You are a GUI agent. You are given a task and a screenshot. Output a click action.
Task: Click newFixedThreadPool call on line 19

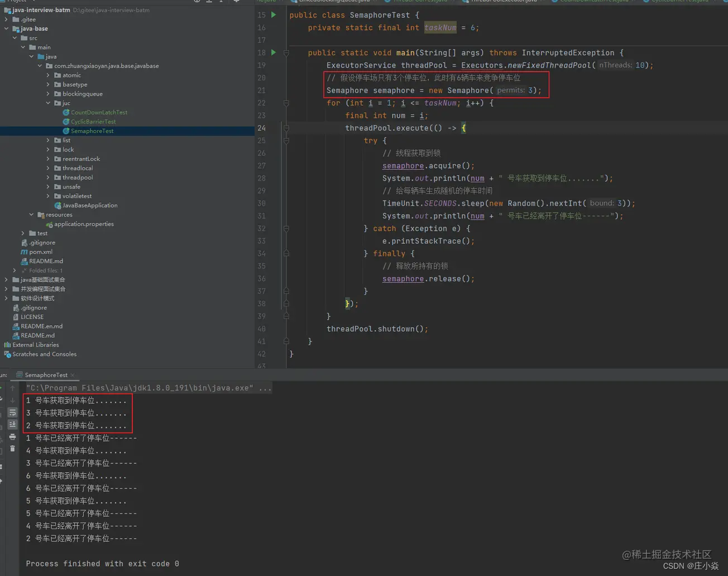(549, 65)
